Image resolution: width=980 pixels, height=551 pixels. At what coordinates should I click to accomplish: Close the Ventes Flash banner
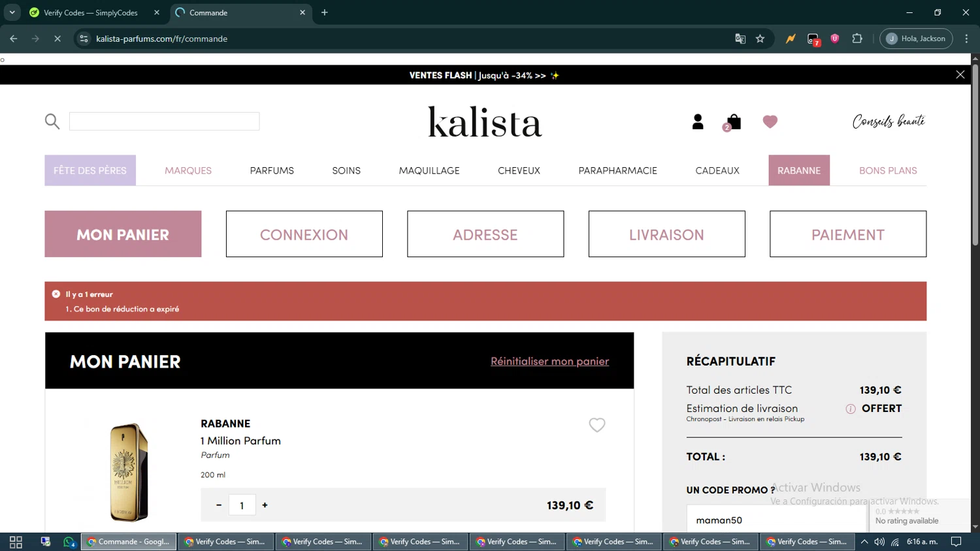click(960, 75)
